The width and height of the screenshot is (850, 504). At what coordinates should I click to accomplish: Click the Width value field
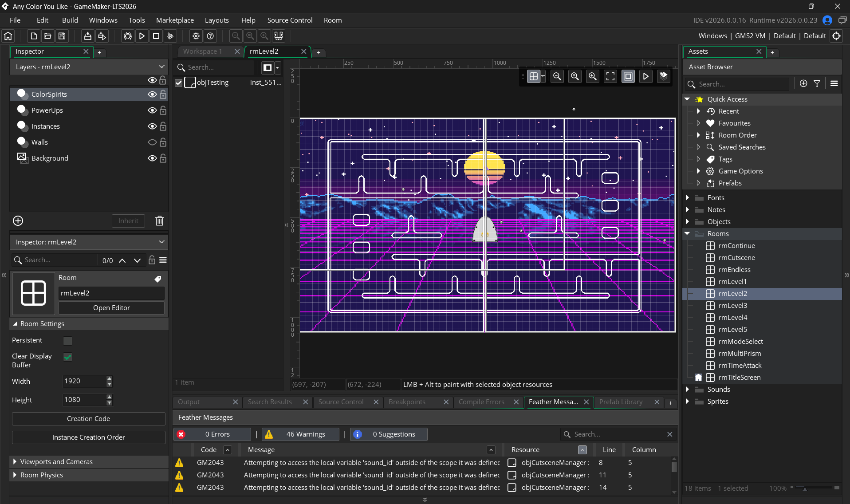(x=84, y=381)
